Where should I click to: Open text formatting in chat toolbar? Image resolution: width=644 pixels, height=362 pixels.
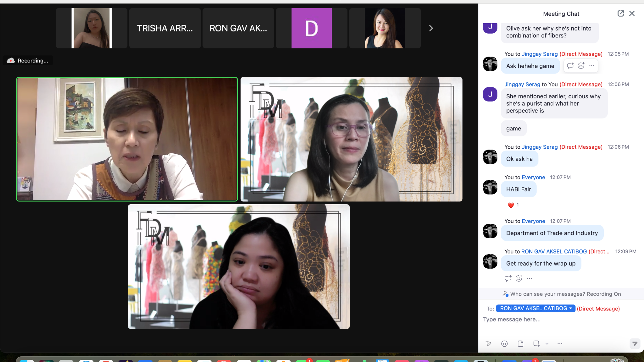pos(488,344)
